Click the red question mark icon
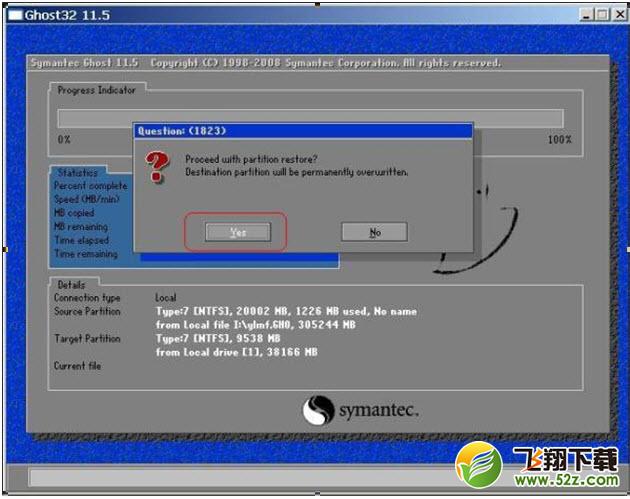 157,167
